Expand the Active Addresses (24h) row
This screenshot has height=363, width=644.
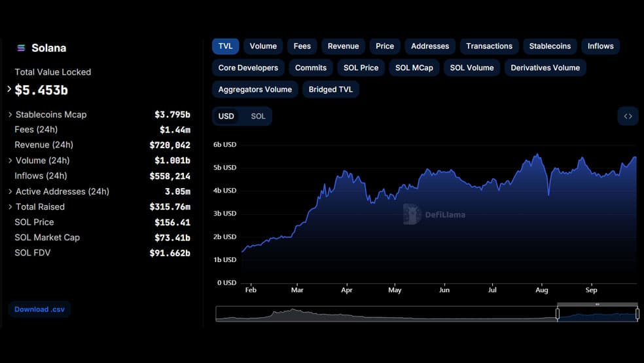pyautogui.click(x=10, y=191)
